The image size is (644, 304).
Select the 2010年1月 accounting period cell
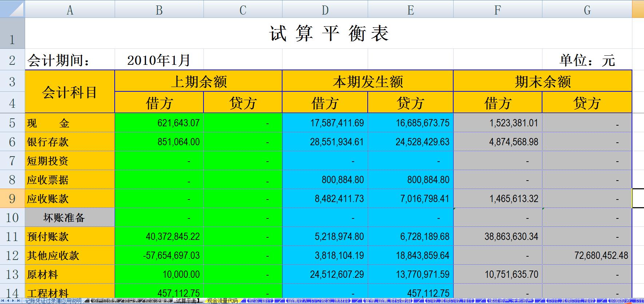pyautogui.click(x=159, y=60)
